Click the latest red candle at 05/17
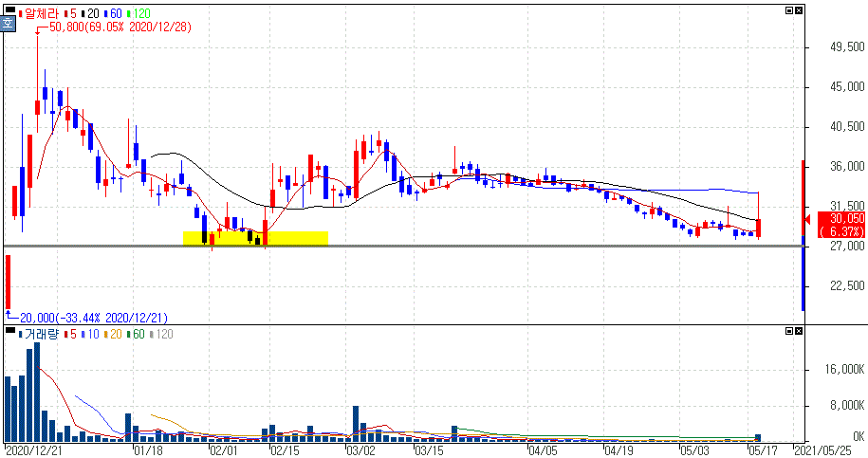 (x=758, y=228)
